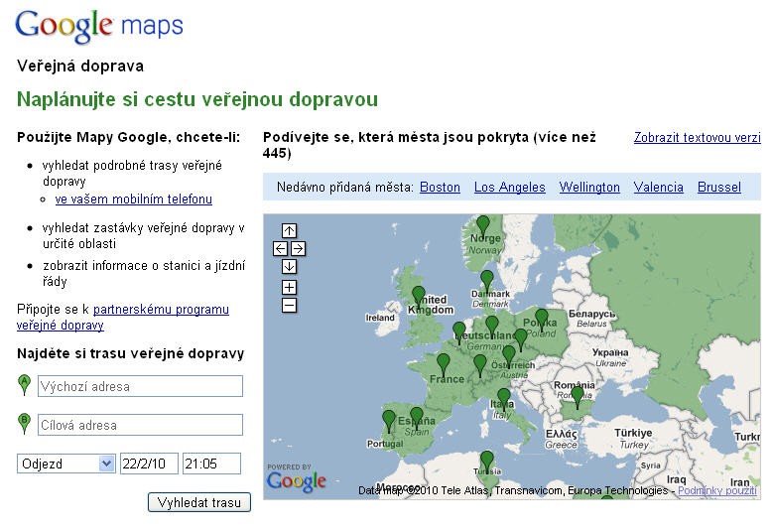Image resolution: width=772 pixels, height=532 pixels.
Task: Open the partnerskému programu veřejné dopravy link
Action: 123,318
